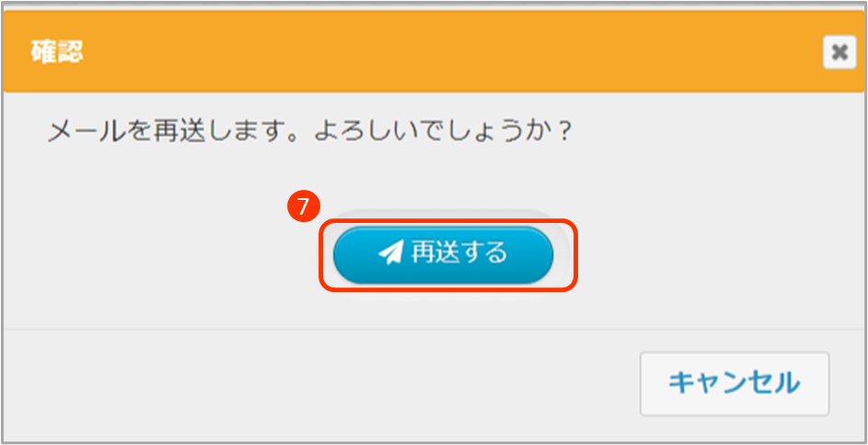Dismiss the dialog with the x icon
The height and width of the screenshot is (445, 868).
point(839,53)
